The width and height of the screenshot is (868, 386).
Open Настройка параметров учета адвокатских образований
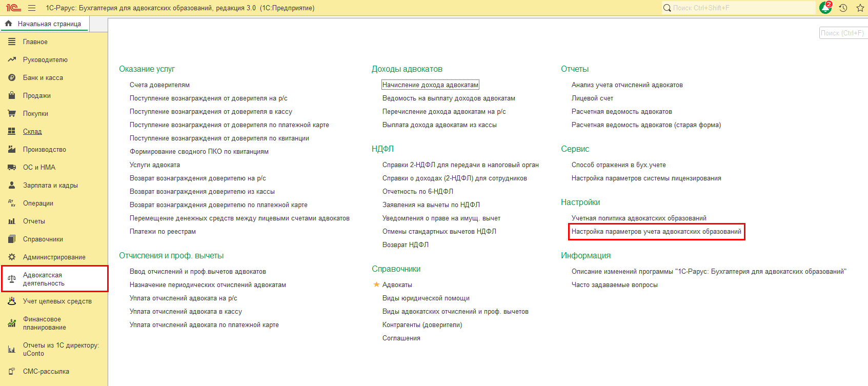656,231
